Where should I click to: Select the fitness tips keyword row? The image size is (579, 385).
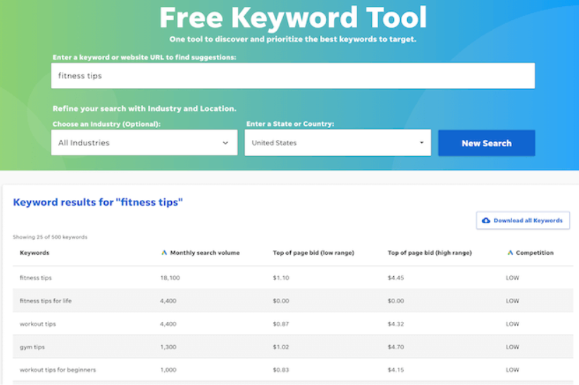click(293, 278)
